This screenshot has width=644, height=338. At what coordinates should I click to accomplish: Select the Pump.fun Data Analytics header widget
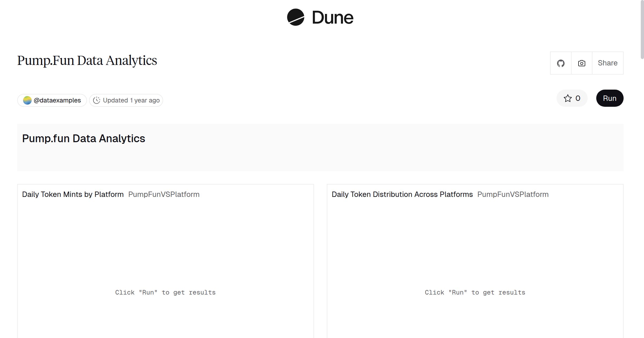pyautogui.click(x=83, y=138)
